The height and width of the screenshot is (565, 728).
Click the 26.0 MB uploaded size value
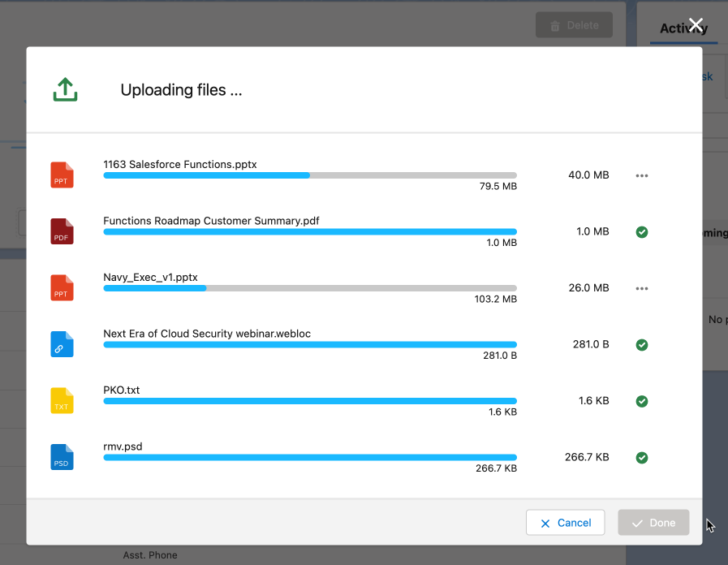(588, 288)
